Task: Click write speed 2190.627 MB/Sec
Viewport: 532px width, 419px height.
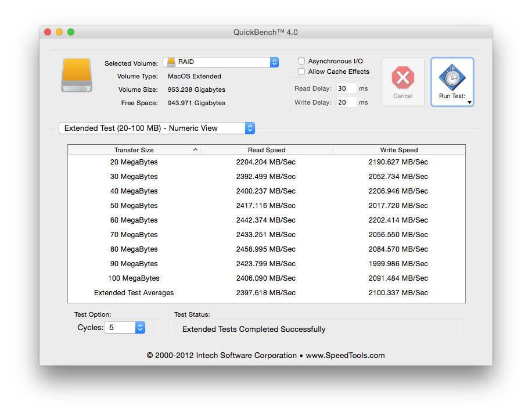Action: point(398,162)
